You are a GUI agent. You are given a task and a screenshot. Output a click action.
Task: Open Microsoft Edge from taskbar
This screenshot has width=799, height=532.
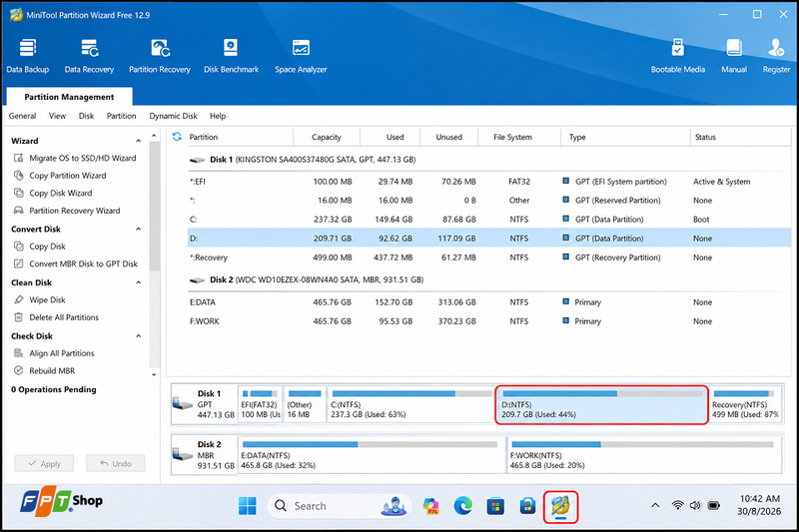pyautogui.click(x=462, y=506)
